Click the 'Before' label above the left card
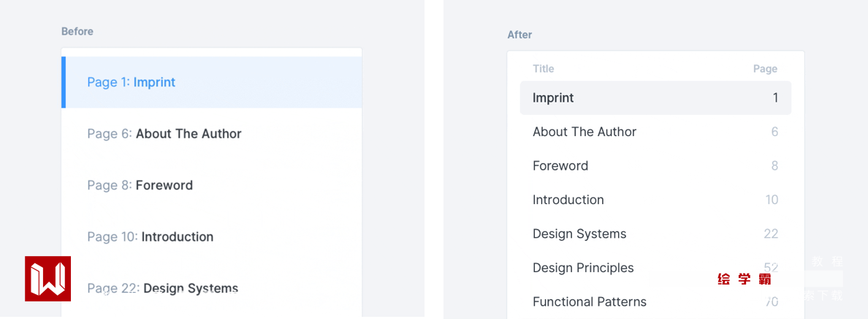This screenshot has width=868, height=319. click(x=77, y=31)
